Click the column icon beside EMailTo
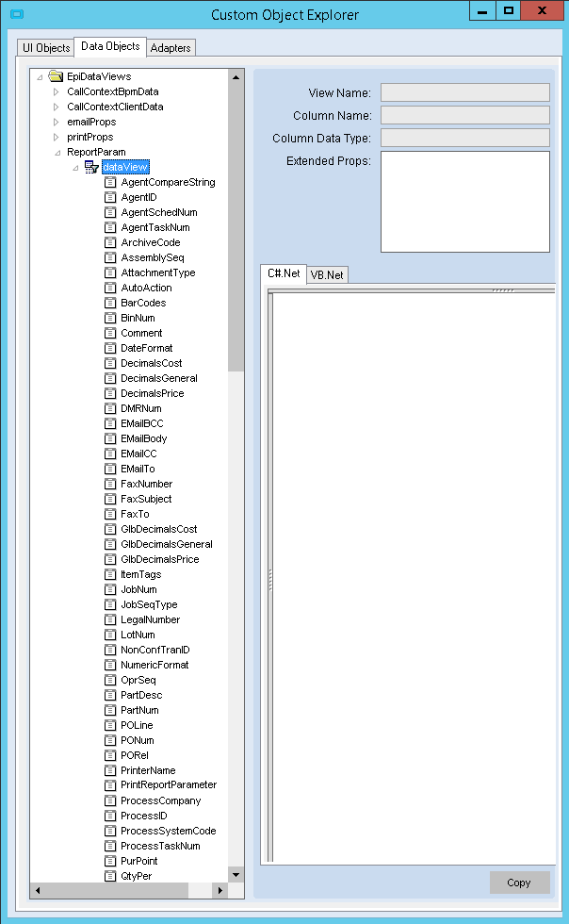569x924 pixels. (110, 469)
